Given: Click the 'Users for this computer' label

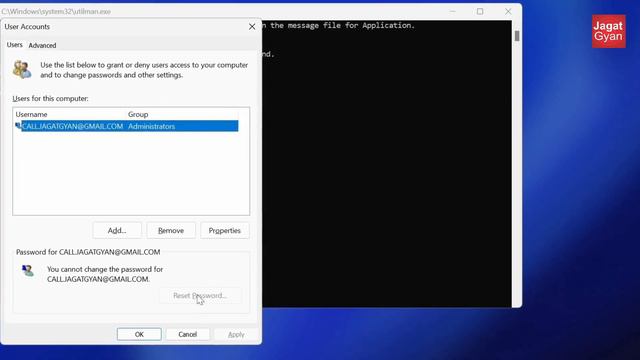Looking at the screenshot, I should coord(50,98).
